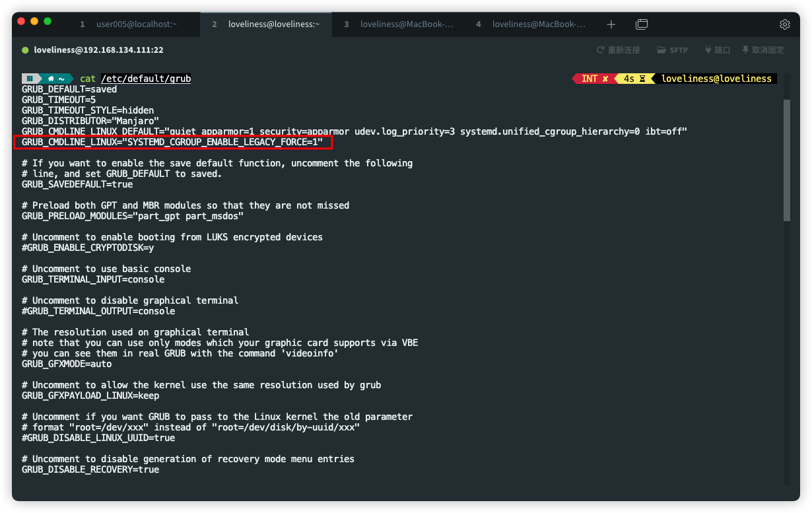Image resolution: width=812 pixels, height=513 pixels.
Task: Click the comment 'resolution used on graphical terminal'
Action: tap(135, 332)
